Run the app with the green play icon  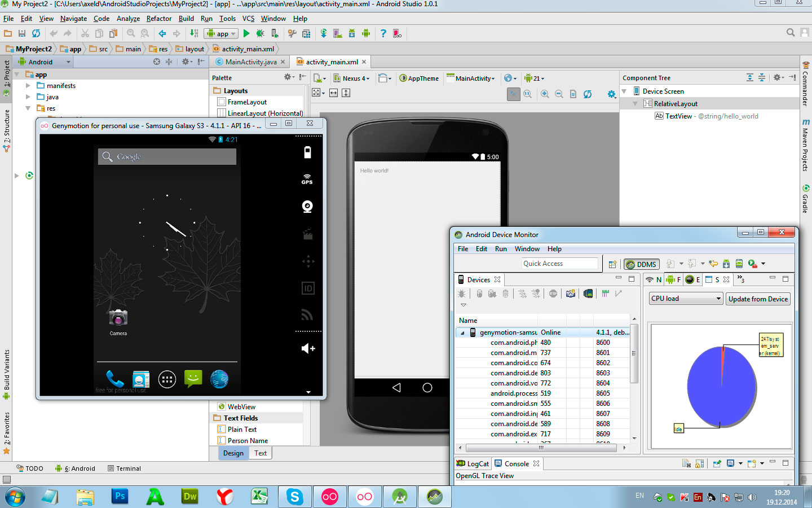coord(246,34)
